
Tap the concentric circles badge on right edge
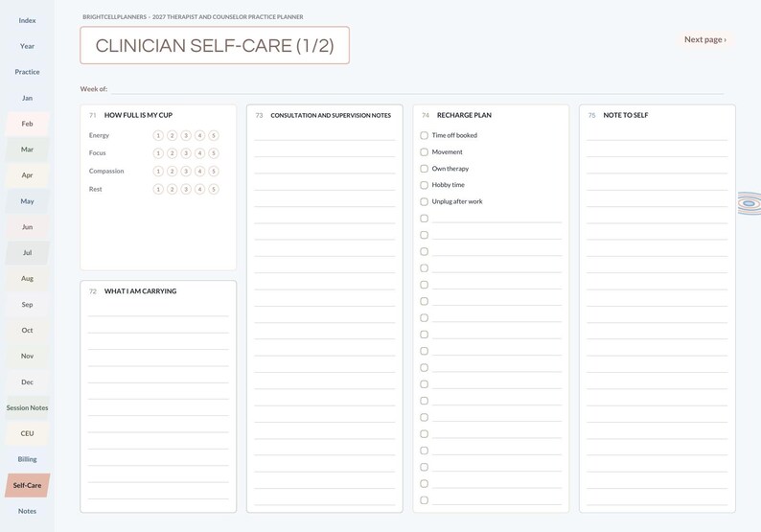[749, 203]
